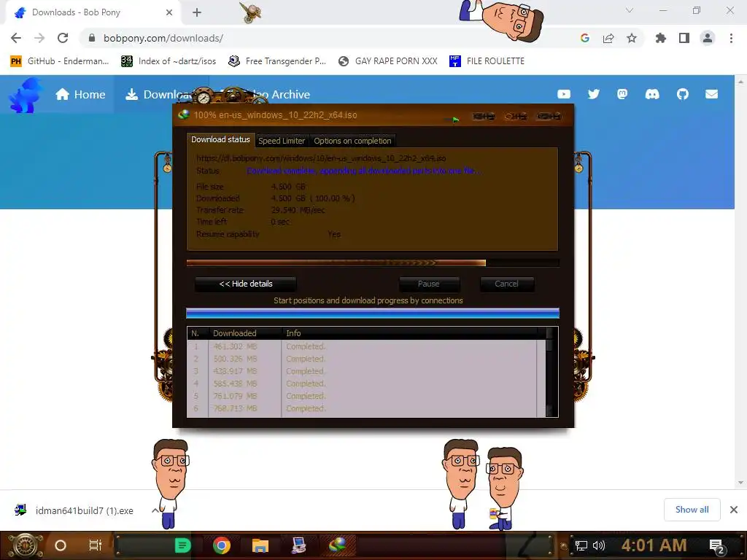Open File Explorer from taskbar

tap(260, 545)
